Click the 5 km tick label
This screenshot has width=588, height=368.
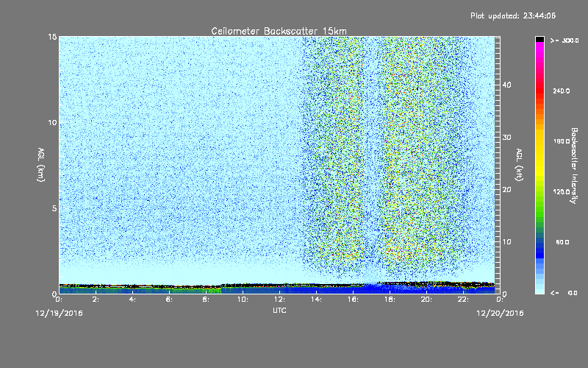[x=54, y=208]
